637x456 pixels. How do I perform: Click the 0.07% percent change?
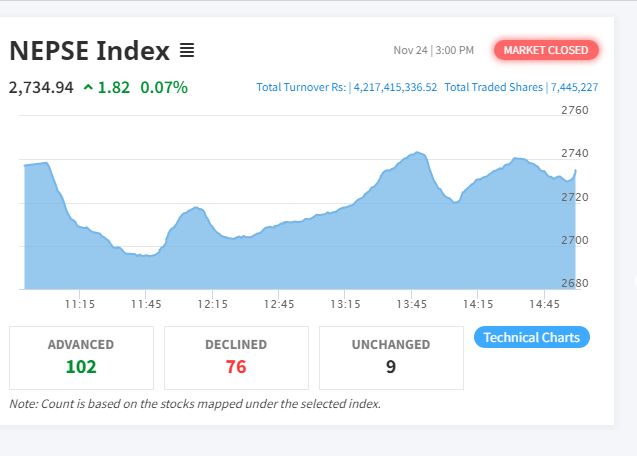click(x=164, y=87)
